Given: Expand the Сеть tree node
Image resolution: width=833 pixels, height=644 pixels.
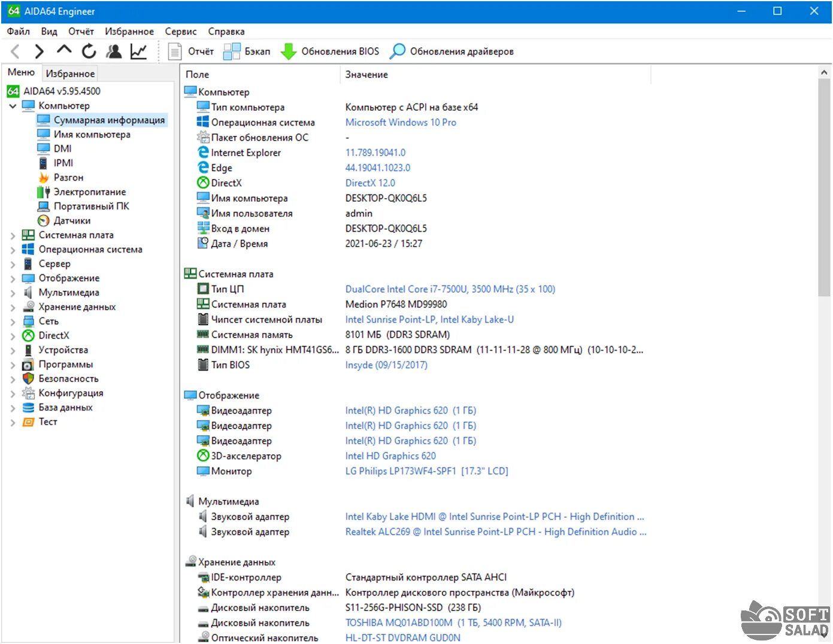Looking at the screenshot, I should pyautogui.click(x=13, y=322).
